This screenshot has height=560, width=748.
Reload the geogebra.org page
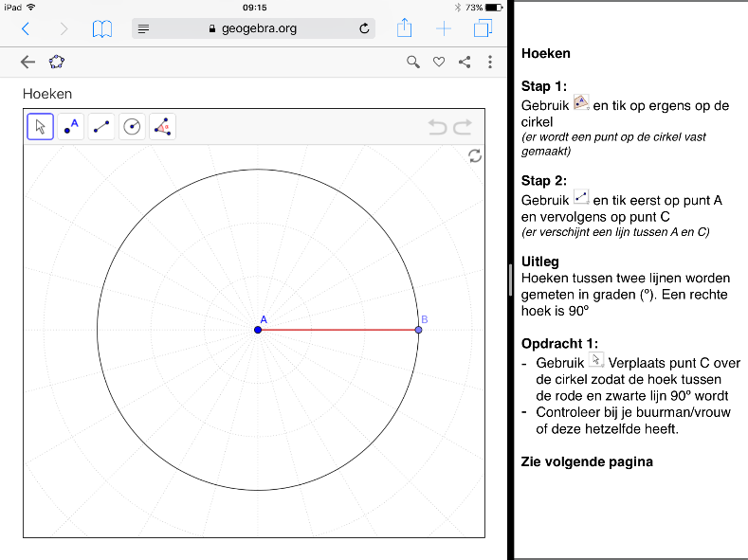pos(364,28)
